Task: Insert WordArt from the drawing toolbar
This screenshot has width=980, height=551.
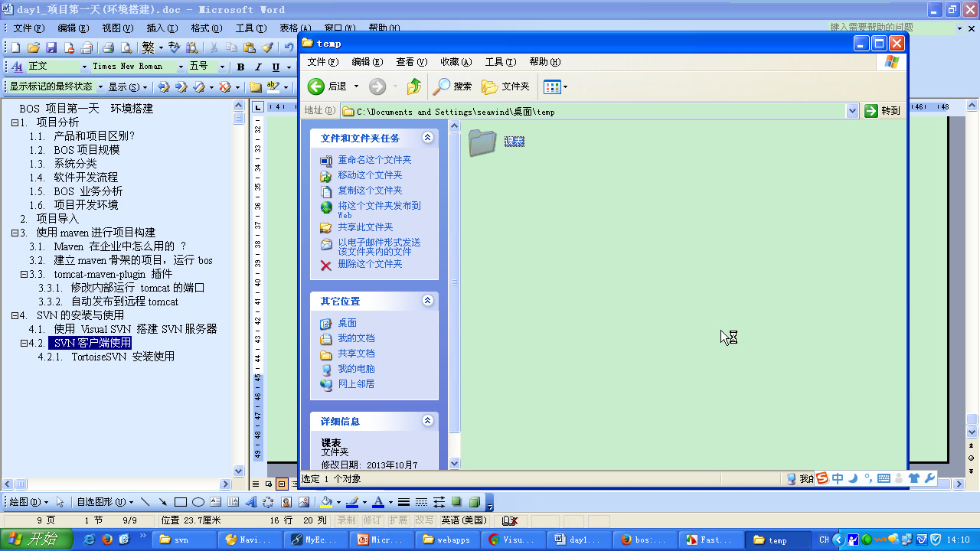Action: click(250, 502)
